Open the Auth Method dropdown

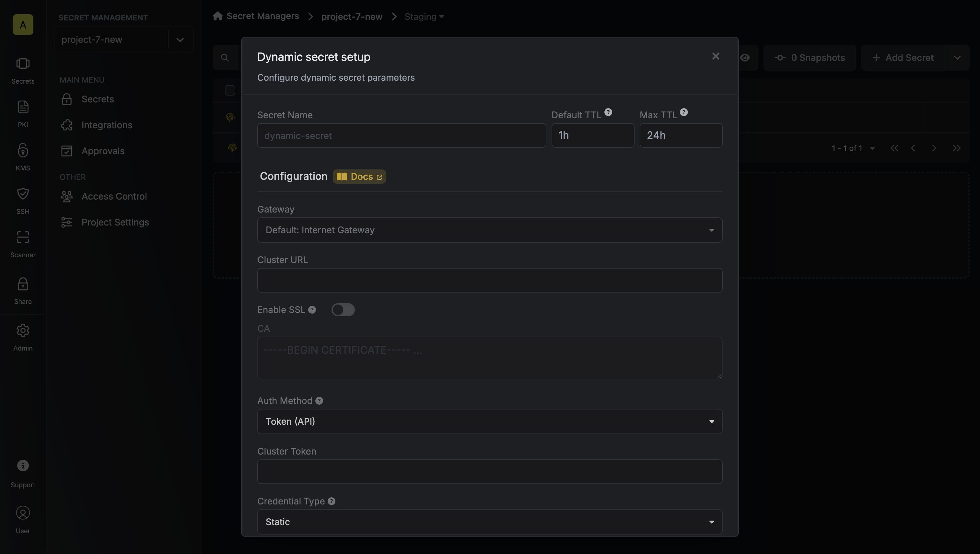pos(490,421)
